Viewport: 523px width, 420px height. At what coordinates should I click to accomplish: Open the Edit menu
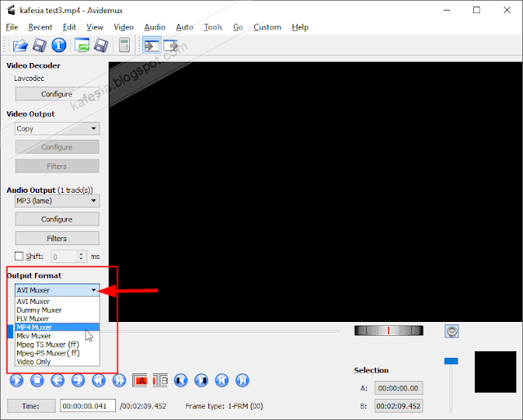(69, 27)
